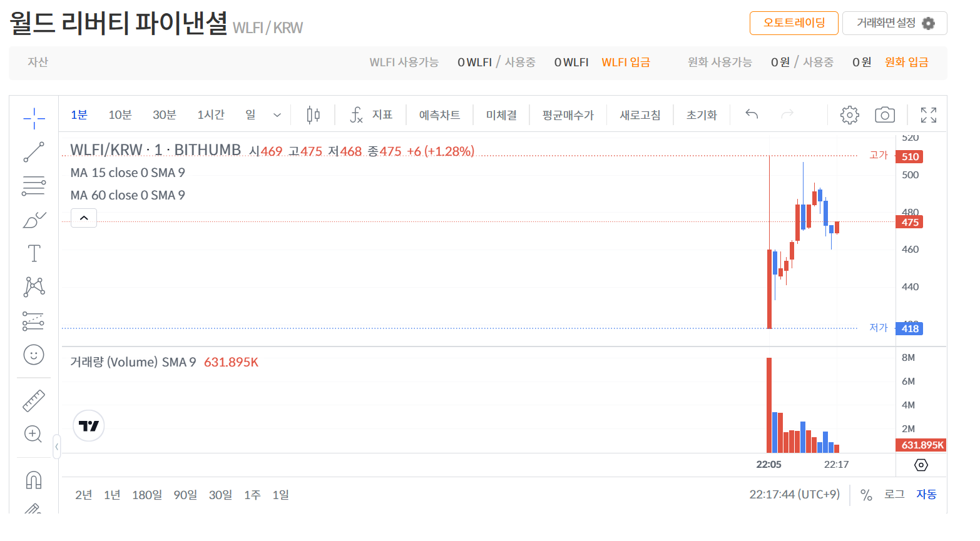The height and width of the screenshot is (541, 980).
Task: Click 초기화 to reset chart
Action: pos(702,115)
